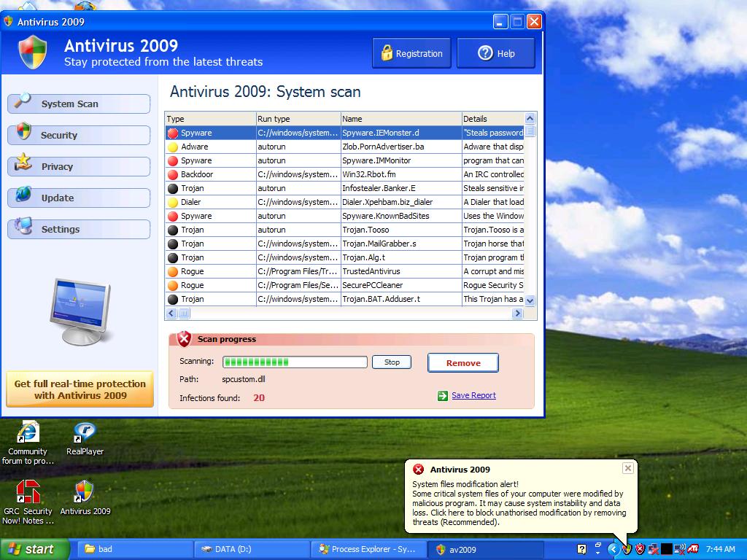Switch to the Process Explorer taskbar window
747x560 pixels.
(368, 549)
